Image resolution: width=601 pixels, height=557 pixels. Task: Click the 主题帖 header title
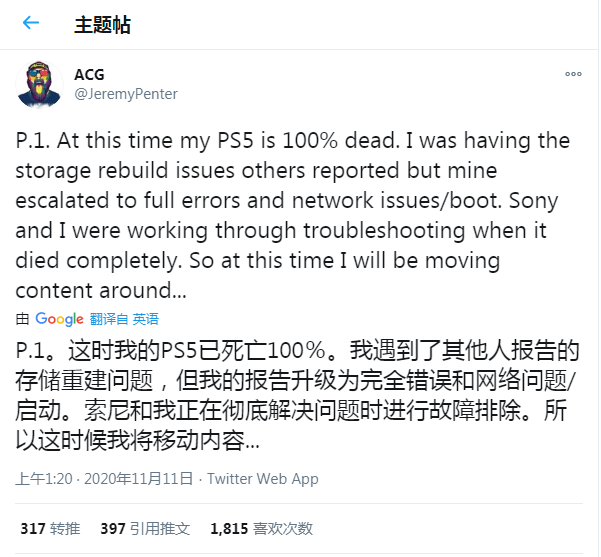102,24
